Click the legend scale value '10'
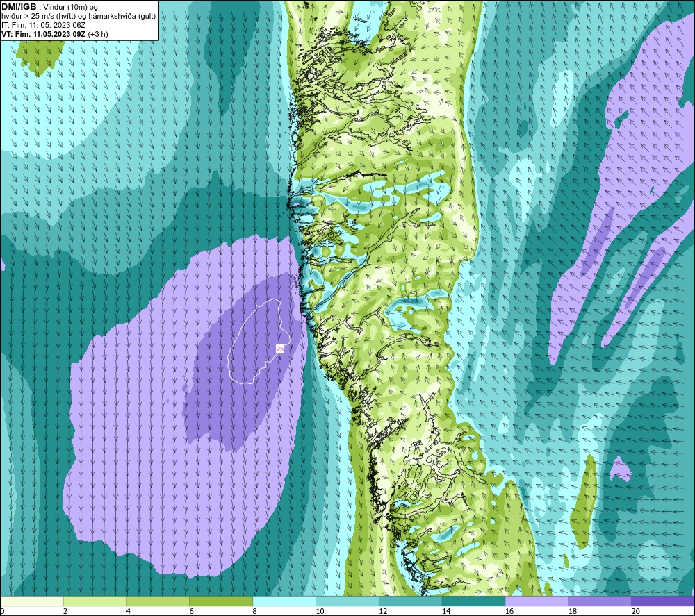695x616 pixels. (320, 611)
